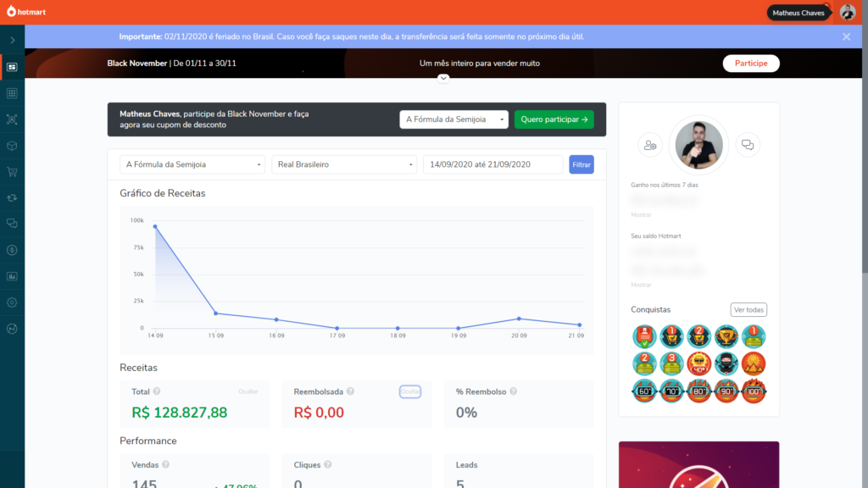Click the Participe button
This screenshot has width=868, height=488.
click(x=751, y=63)
